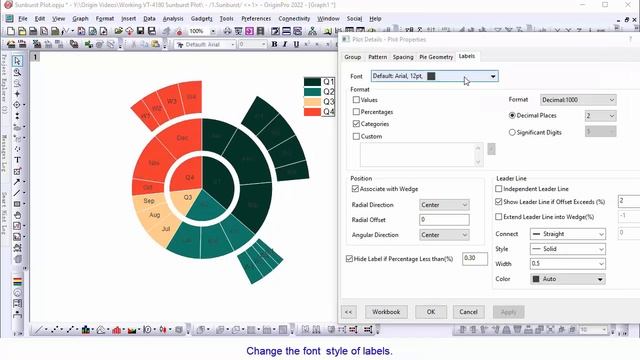Enable the Percentages checkbox
Image resolution: width=640 pixels, height=360 pixels.
356,112
